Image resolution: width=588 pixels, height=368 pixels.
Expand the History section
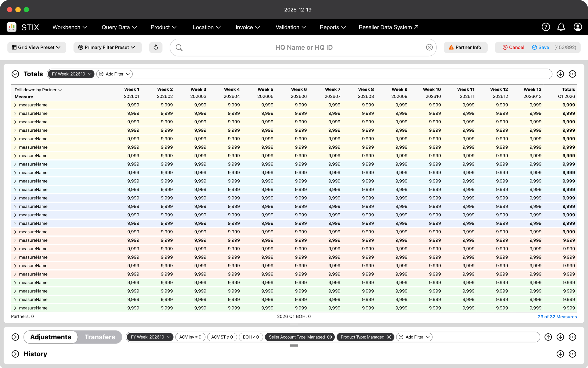tap(15, 354)
